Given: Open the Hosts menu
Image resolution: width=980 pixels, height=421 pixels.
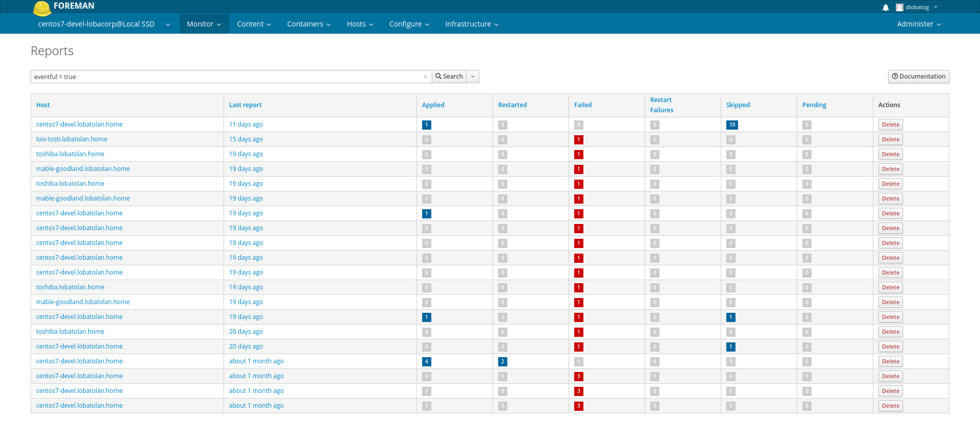Looking at the screenshot, I should coord(360,24).
